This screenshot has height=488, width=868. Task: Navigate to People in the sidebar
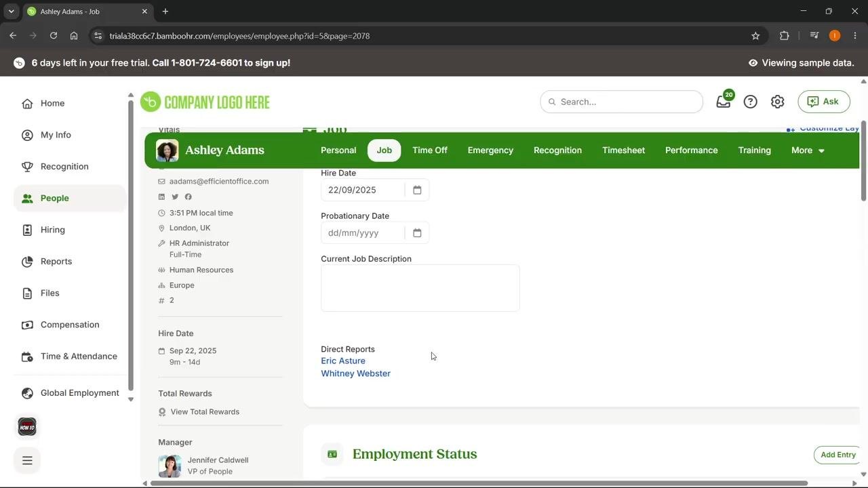70,199
